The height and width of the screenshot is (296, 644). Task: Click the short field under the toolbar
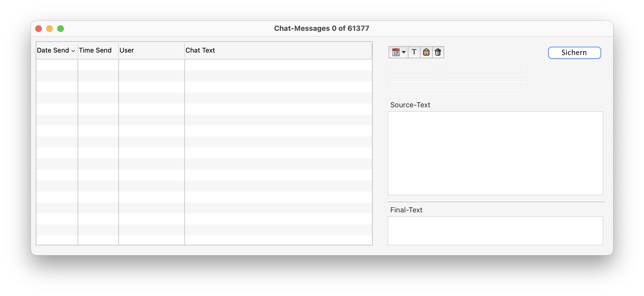[413, 72]
